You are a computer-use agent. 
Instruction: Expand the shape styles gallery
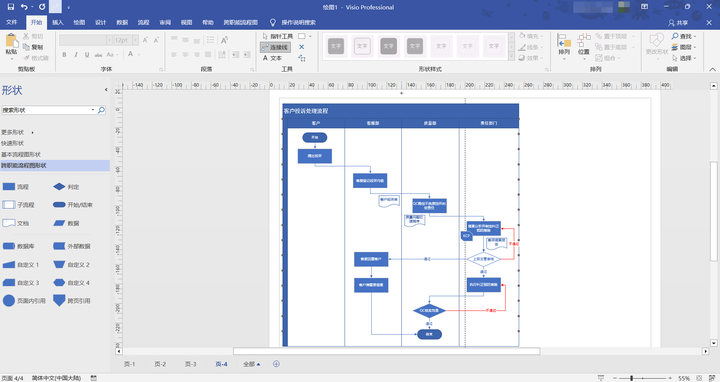tap(511, 56)
